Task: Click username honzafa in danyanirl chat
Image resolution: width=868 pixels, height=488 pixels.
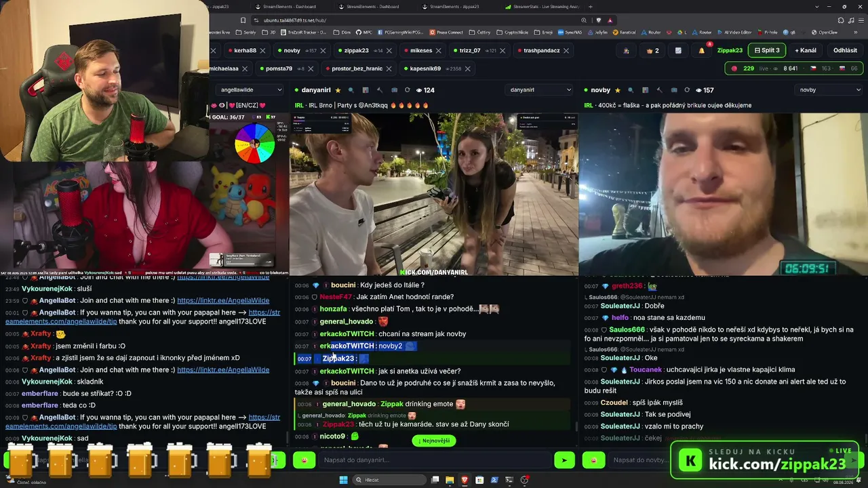Action: click(334, 309)
